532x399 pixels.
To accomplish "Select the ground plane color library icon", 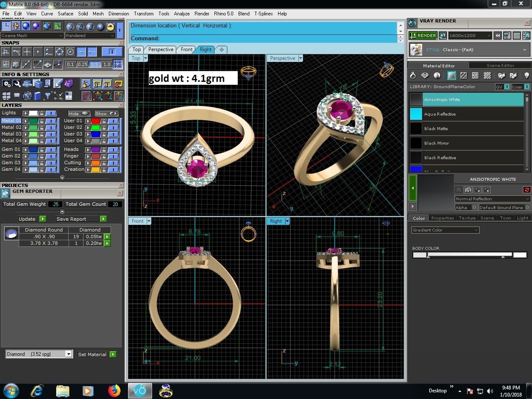I will (451, 76).
